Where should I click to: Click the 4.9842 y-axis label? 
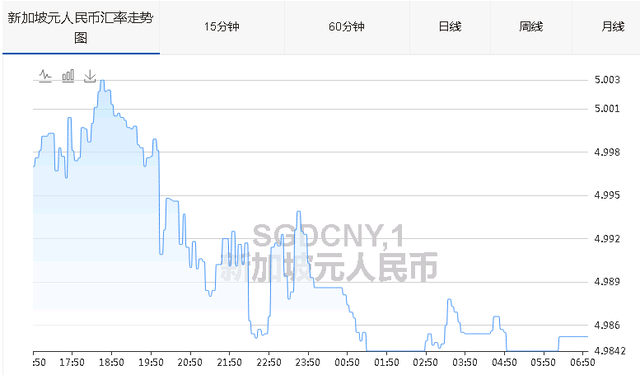[610, 351]
